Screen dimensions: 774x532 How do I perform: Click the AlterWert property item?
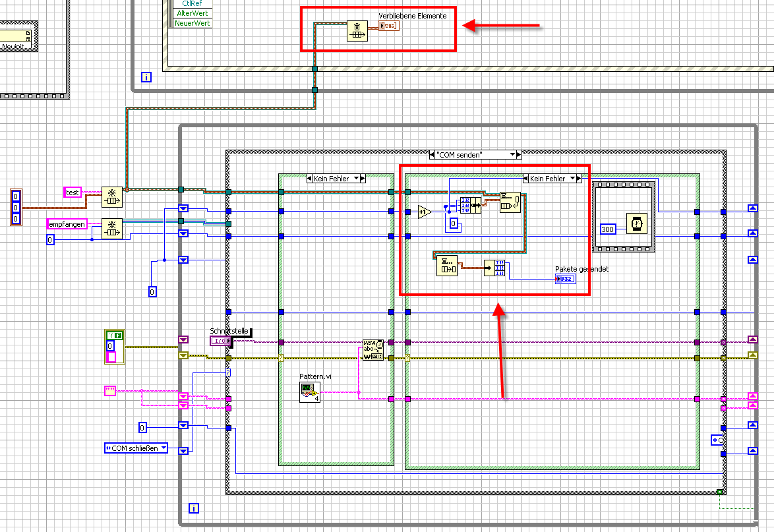coord(192,13)
